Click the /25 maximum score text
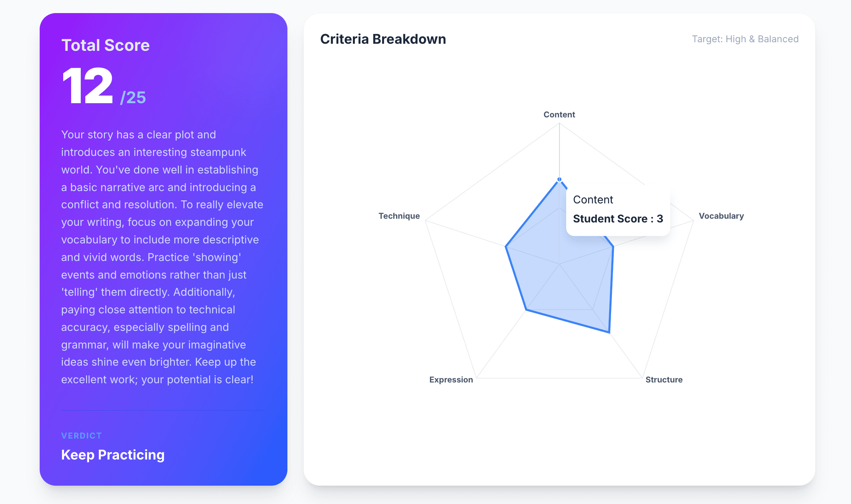The image size is (851, 504). pyautogui.click(x=133, y=98)
